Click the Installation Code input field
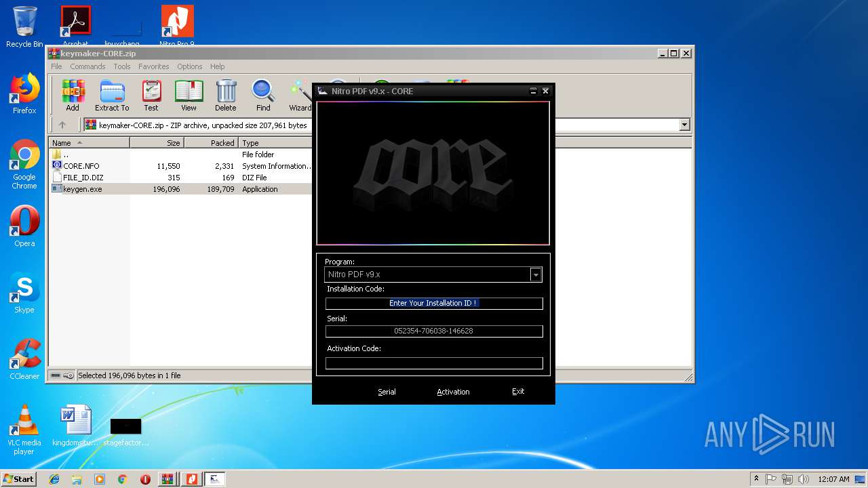Image resolution: width=868 pixels, height=488 pixels. (434, 303)
